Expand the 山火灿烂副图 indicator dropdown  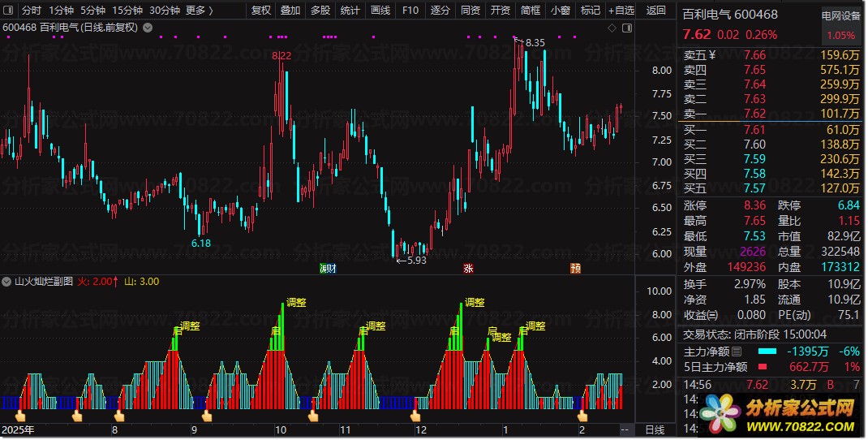point(7,282)
